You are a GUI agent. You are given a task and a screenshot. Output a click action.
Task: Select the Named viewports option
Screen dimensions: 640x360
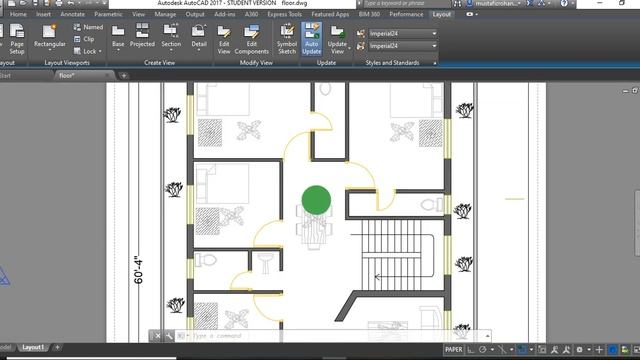pyautogui.click(x=88, y=27)
